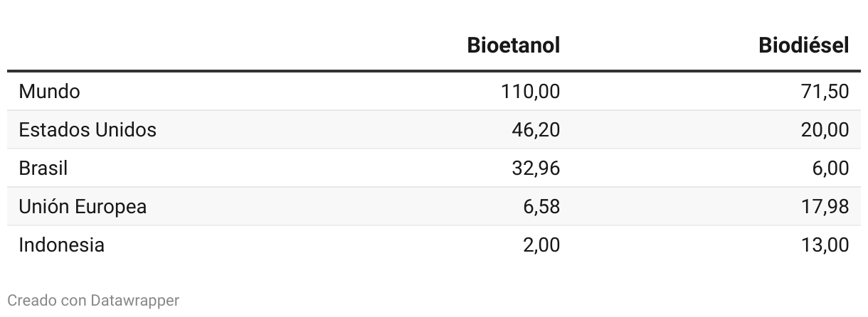This screenshot has width=868, height=317.
Task: Click the Brasil Bioetanol value 32,96
Action: click(536, 168)
